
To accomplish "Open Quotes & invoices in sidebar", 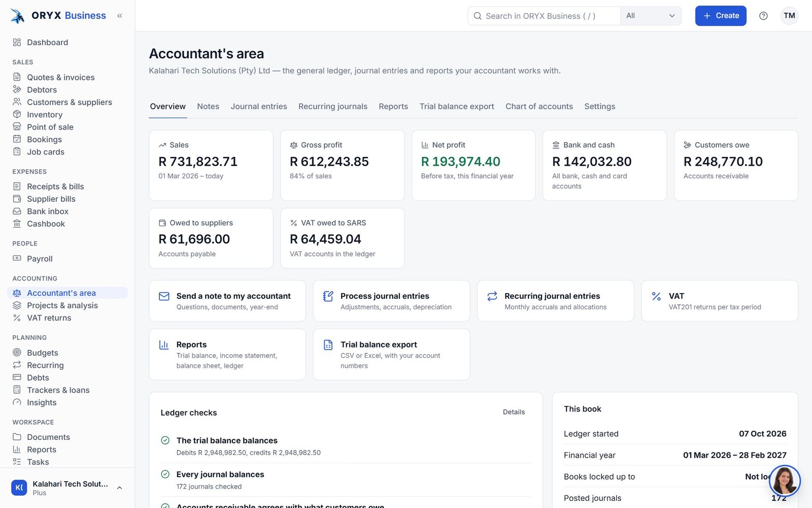I will pos(67,77).
